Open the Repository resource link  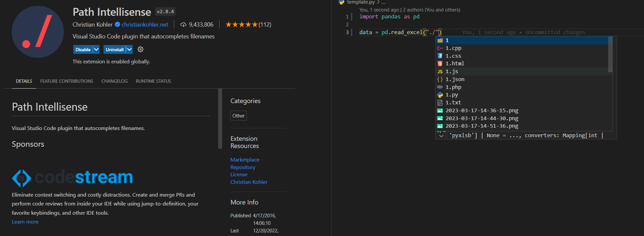coord(243,167)
